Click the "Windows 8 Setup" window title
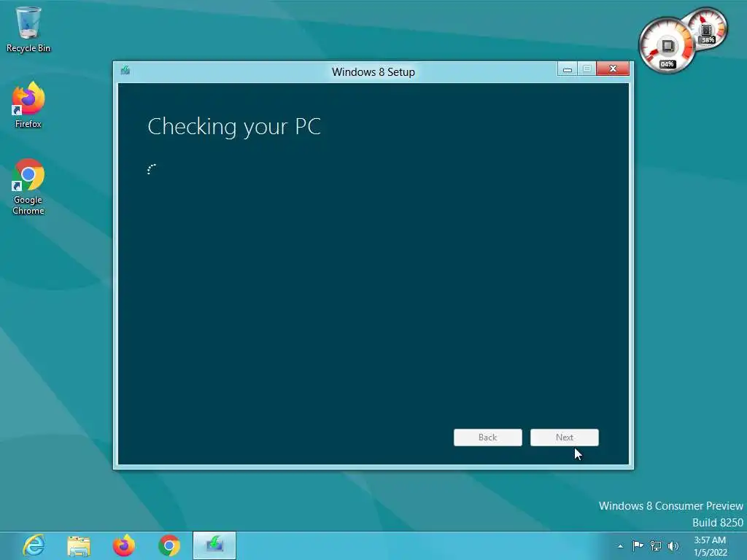Screen dimensions: 747x560 point(373,72)
